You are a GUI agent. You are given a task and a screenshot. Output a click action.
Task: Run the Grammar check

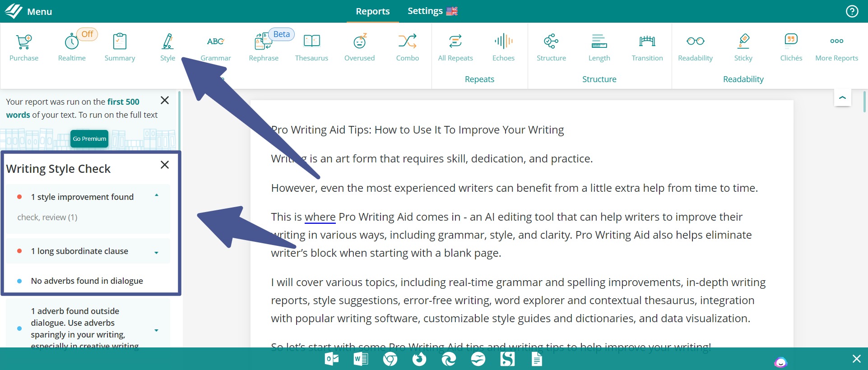[216, 47]
